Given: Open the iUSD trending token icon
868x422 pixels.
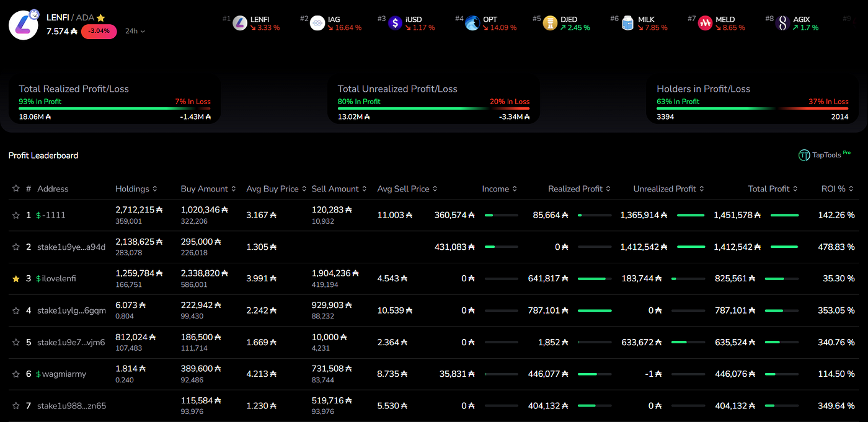Looking at the screenshot, I should (x=396, y=24).
